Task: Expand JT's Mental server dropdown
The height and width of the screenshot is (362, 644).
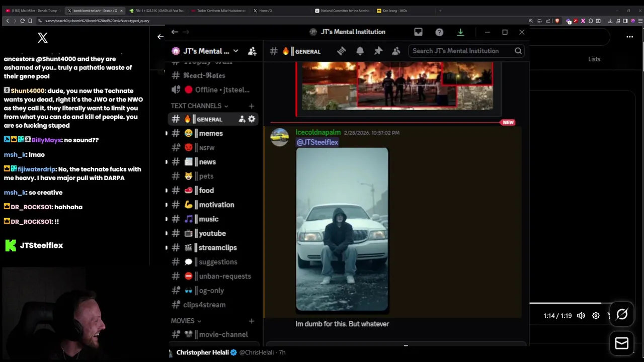Action: [235, 51]
